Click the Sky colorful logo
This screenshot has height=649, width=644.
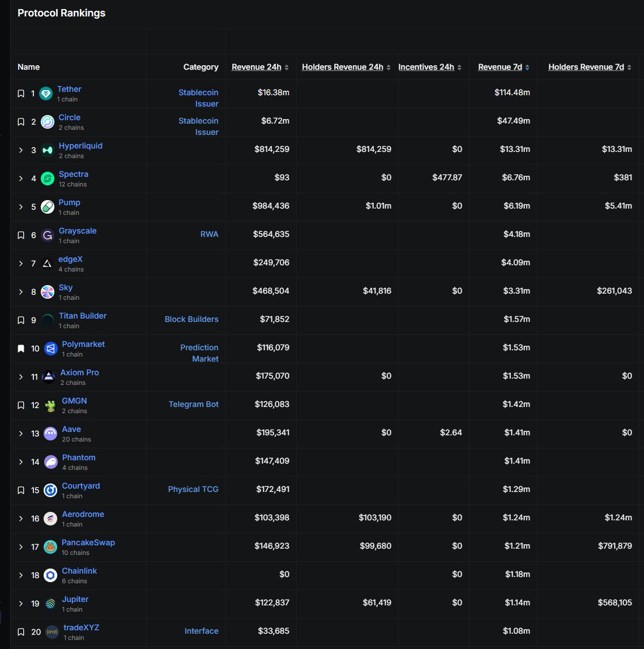tap(48, 292)
